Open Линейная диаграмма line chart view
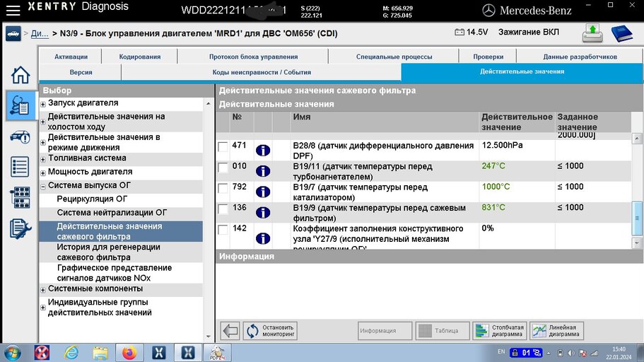 (x=556, y=330)
